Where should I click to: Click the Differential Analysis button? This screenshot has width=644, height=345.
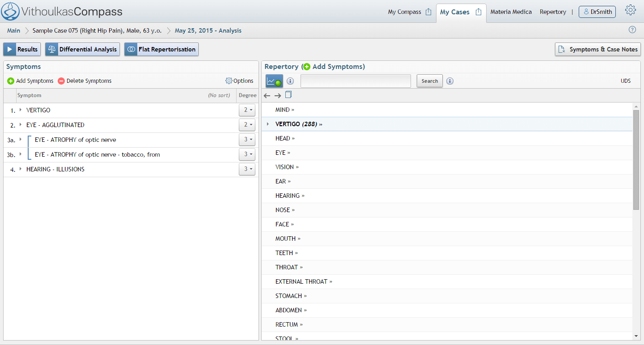(82, 49)
